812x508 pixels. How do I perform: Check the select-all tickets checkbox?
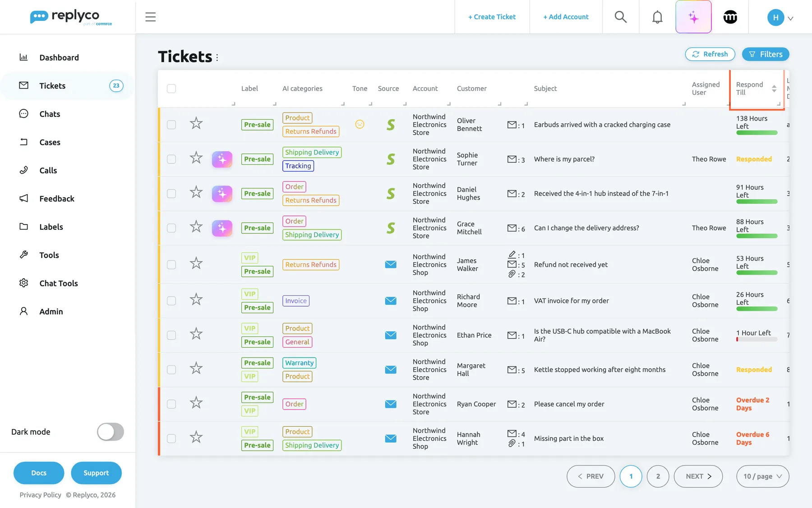[171, 89]
